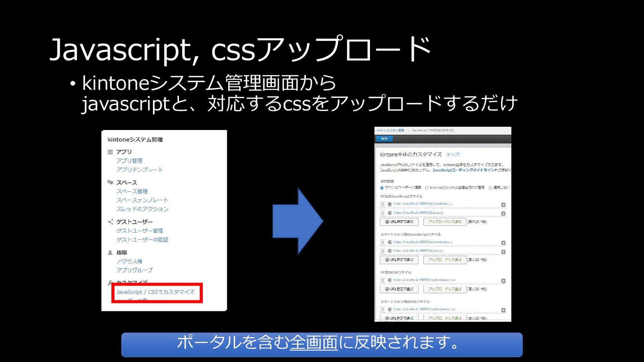This screenshot has width=644, height=362.
Task: Select kintoneのシステム管理者だけに適用 radio
Action: click(x=427, y=188)
